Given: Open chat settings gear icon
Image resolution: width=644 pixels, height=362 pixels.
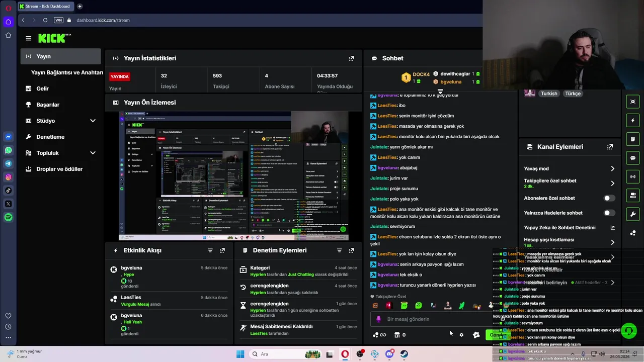Looking at the screenshot, I should 461,335.
